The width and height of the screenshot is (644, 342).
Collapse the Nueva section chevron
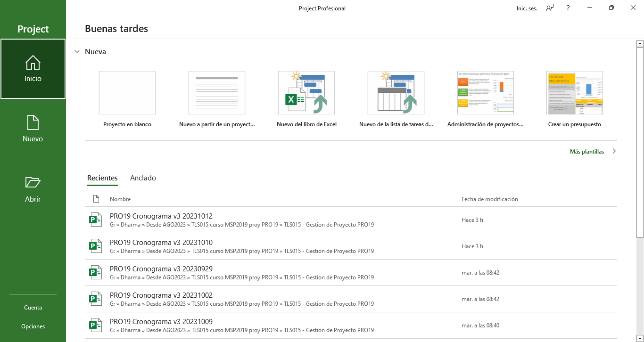point(77,52)
